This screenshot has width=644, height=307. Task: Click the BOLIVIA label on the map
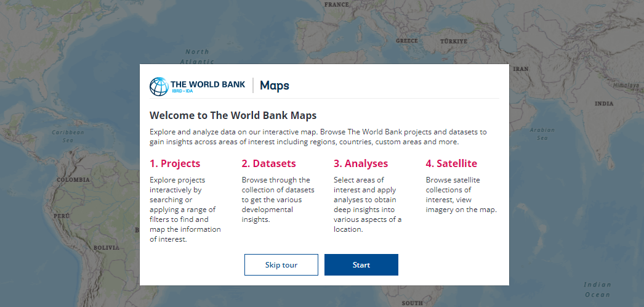pyautogui.click(x=107, y=247)
